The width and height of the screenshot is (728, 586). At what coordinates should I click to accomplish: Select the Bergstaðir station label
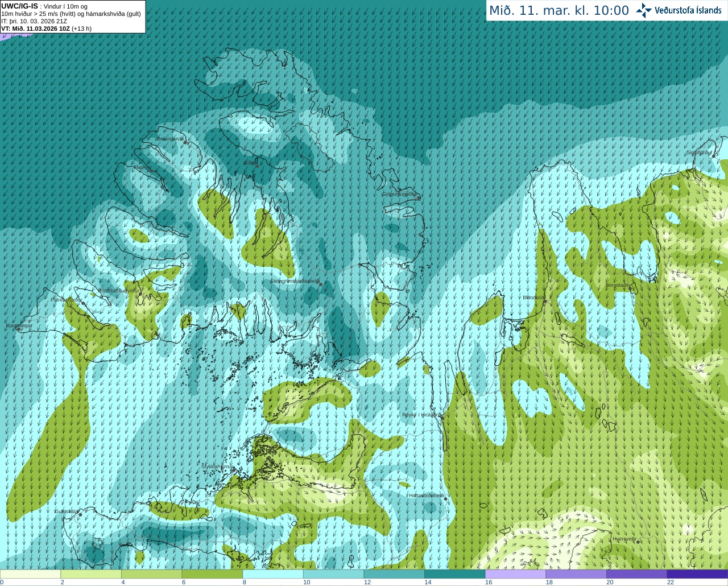[618, 285]
